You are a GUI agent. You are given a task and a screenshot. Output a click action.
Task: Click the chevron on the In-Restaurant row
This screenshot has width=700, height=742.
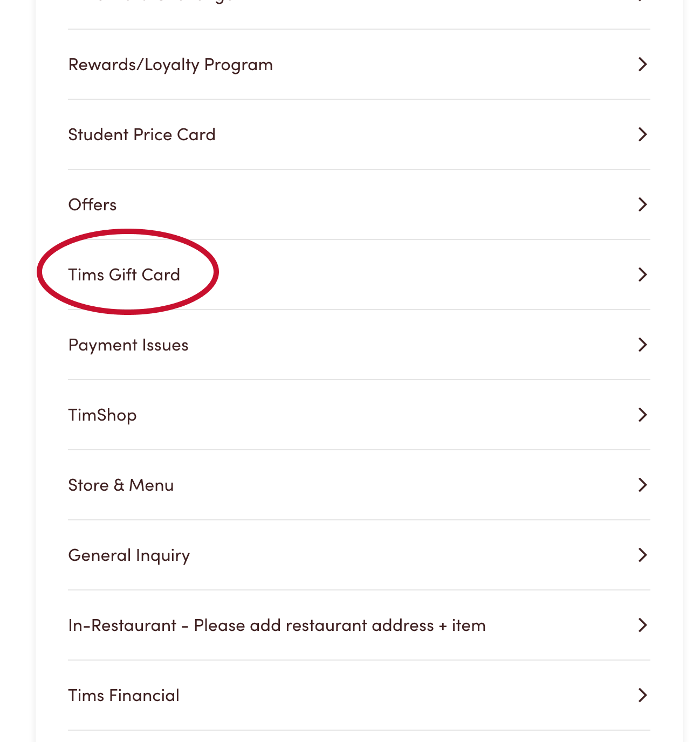point(642,626)
